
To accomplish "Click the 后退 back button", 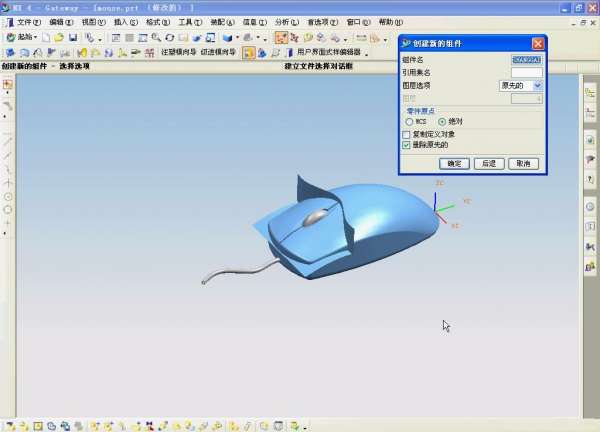I will click(487, 163).
